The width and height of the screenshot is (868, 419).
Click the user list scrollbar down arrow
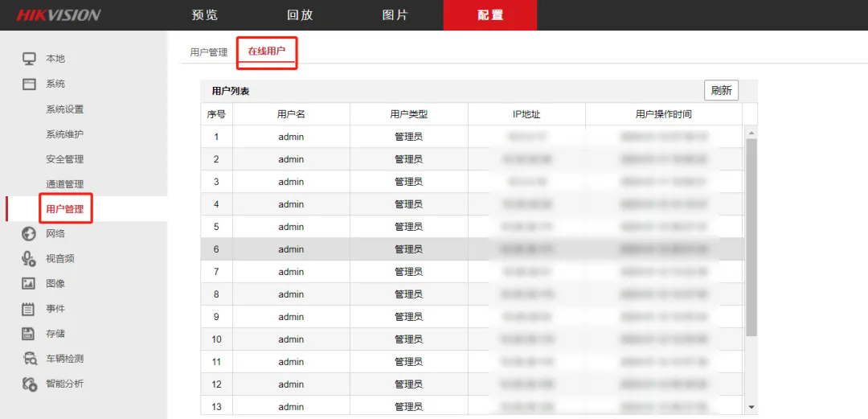751,408
